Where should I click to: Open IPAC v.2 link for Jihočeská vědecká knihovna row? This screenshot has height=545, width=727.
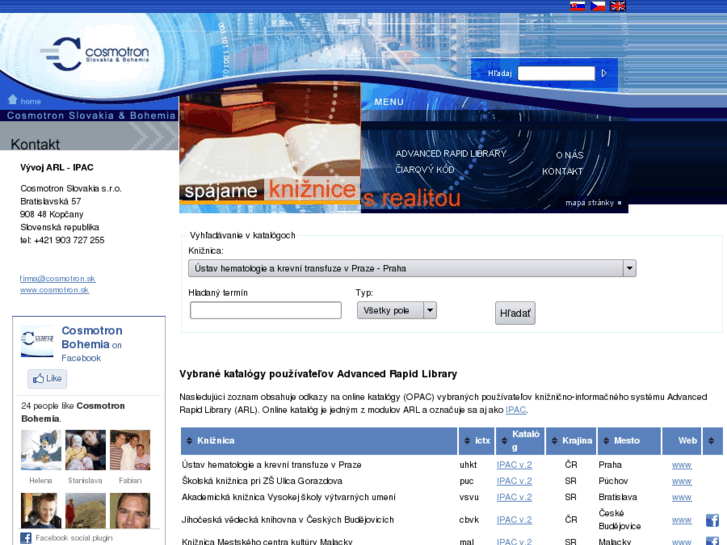[x=514, y=520]
